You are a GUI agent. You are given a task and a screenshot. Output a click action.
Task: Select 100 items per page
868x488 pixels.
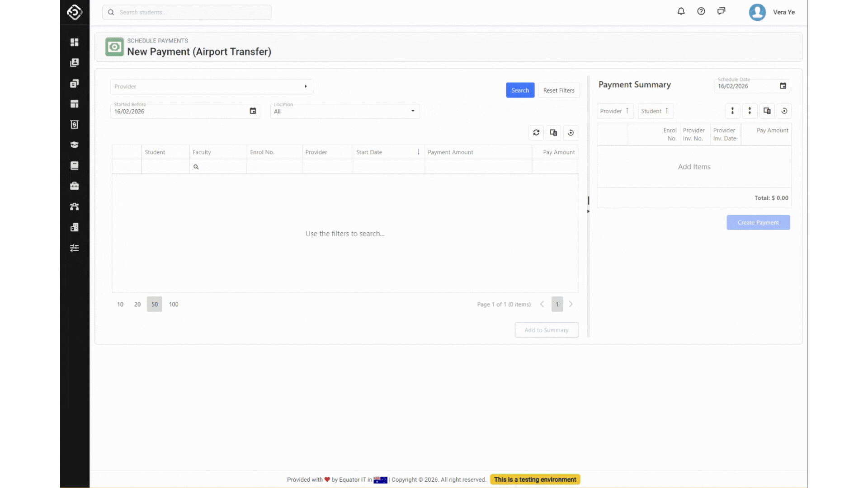[x=174, y=305]
